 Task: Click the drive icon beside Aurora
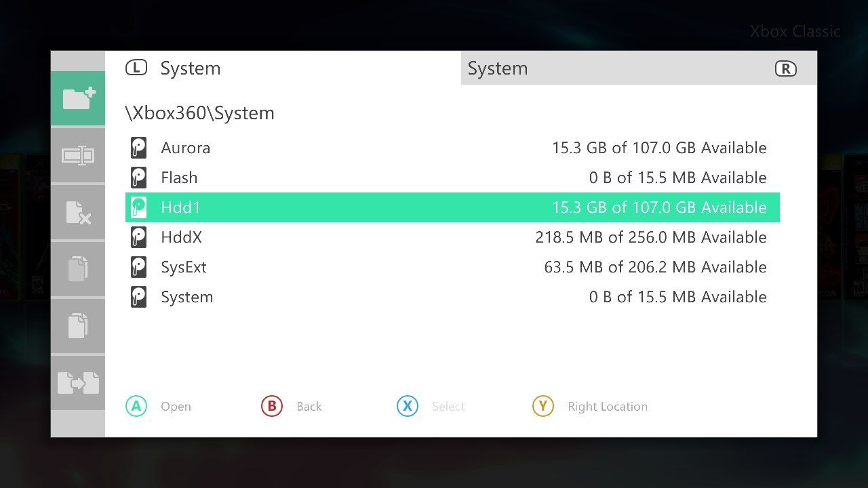click(138, 148)
